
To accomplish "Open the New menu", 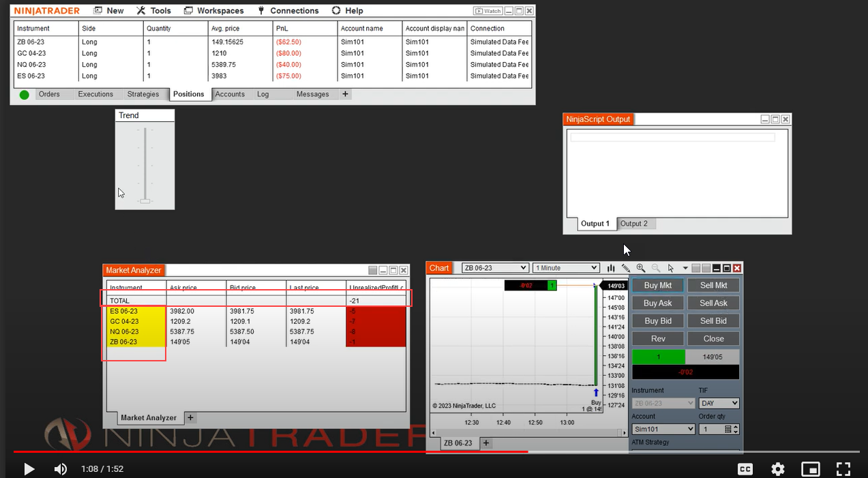I will tap(108, 11).
